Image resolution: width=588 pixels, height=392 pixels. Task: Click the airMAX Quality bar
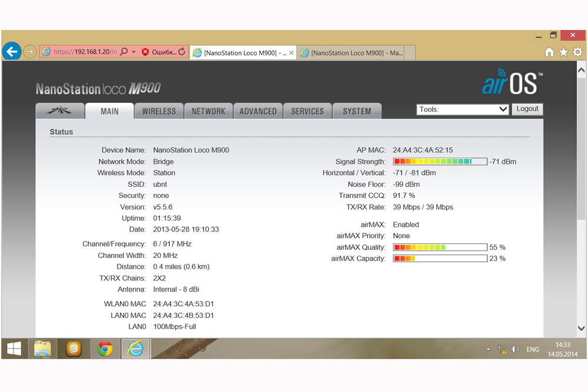(x=440, y=247)
